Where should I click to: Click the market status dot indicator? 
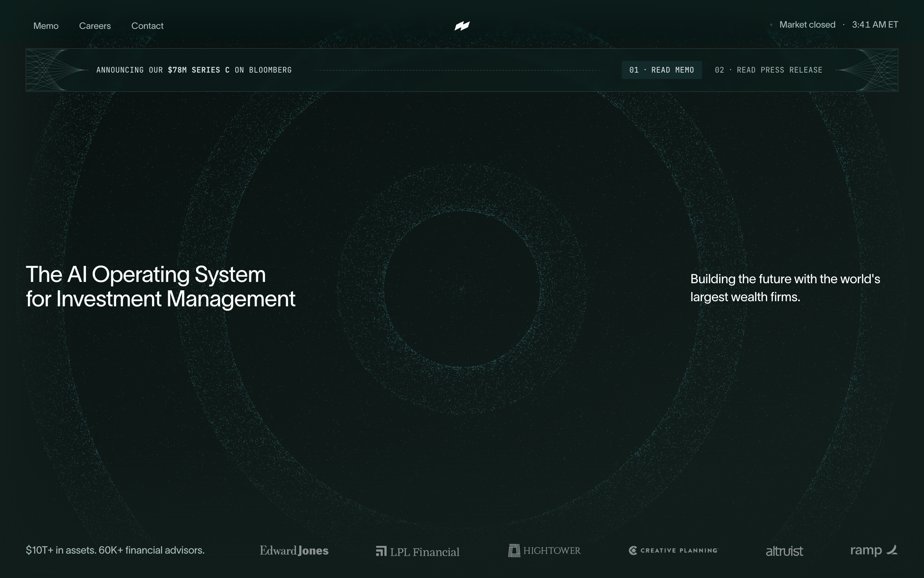771,25
